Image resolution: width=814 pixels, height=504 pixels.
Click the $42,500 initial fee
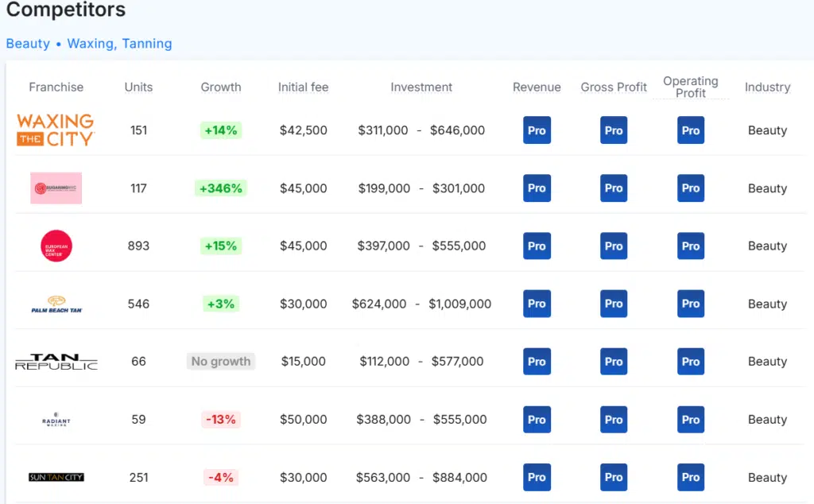click(x=303, y=130)
